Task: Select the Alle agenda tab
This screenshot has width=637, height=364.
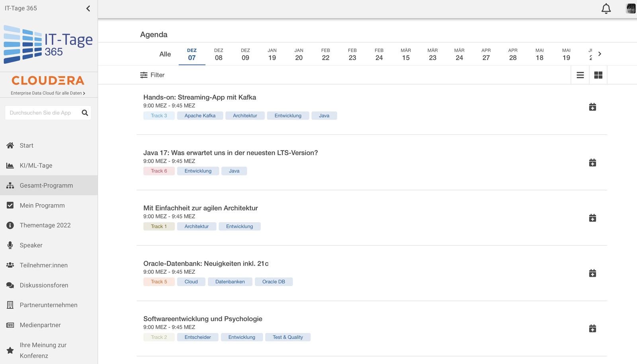Action: pyautogui.click(x=165, y=54)
